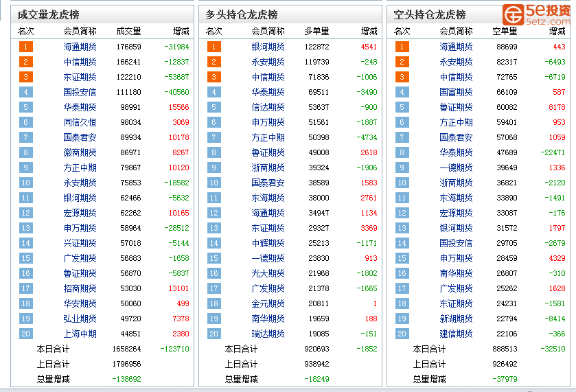Click the 国富期货 member link
576x392 pixels.
[456, 92]
